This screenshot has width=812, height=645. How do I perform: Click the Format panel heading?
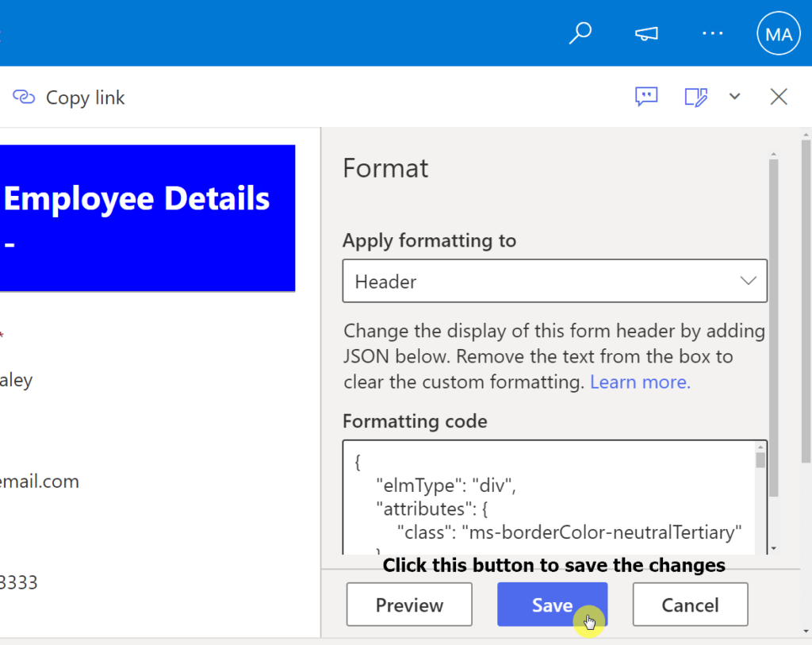pyautogui.click(x=385, y=168)
